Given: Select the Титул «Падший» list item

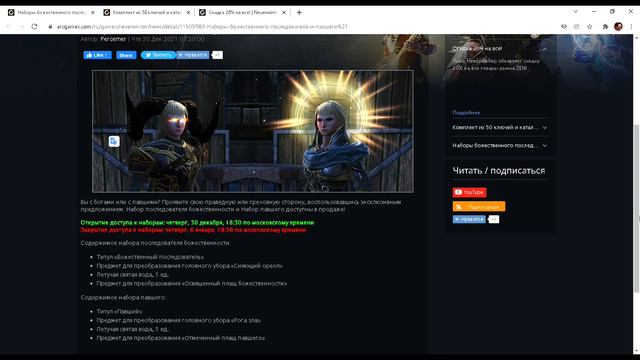Looking at the screenshot, I should coord(119,311).
